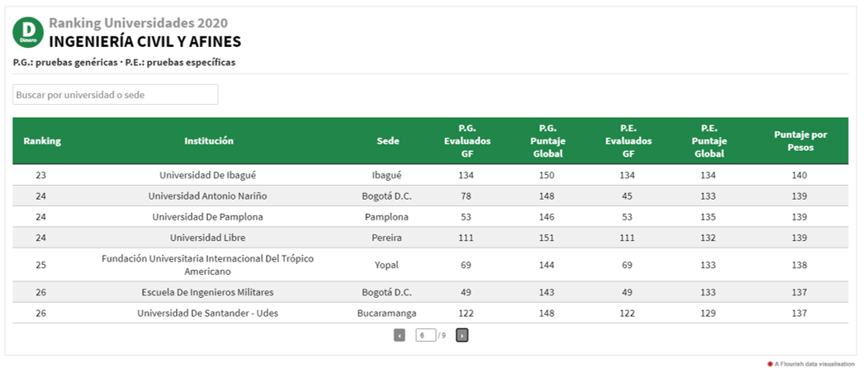868x392 pixels.
Task: Click Puntaje por Pesos 138 value
Action: pos(799,265)
